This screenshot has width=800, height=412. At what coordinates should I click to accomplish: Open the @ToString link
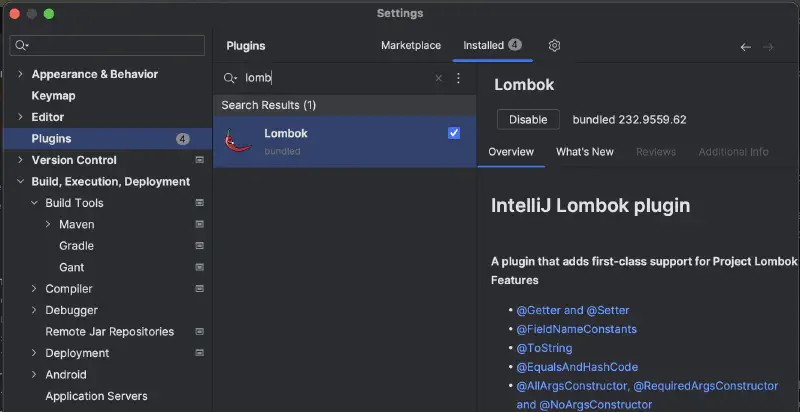coord(544,348)
